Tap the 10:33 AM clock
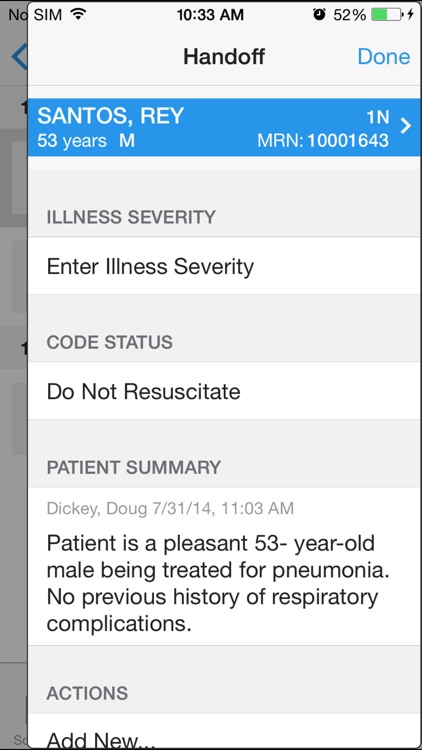This screenshot has width=422, height=750. 210,15
